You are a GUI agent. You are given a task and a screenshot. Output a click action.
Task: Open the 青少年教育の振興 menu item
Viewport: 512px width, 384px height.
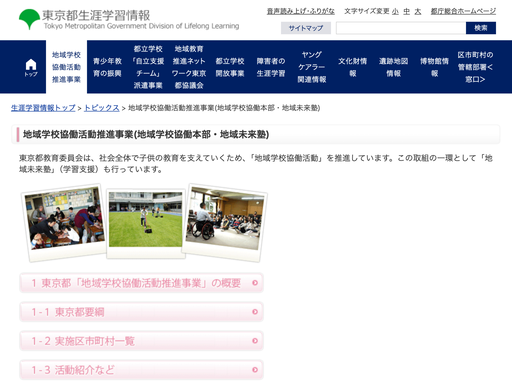[x=107, y=67]
